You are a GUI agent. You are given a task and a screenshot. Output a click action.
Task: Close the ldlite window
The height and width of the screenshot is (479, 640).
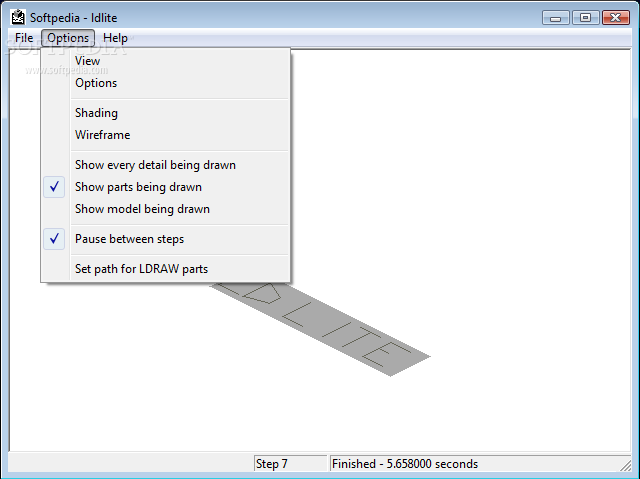(x=616, y=18)
